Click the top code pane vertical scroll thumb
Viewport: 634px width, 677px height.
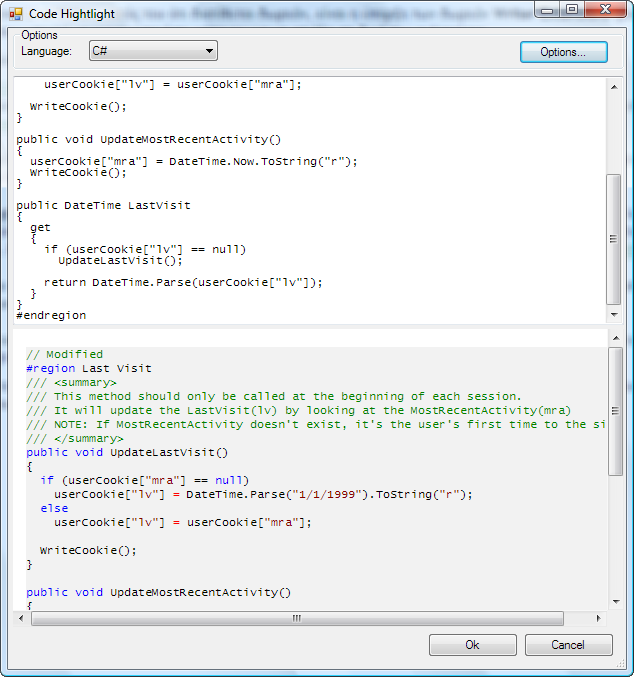(614, 238)
